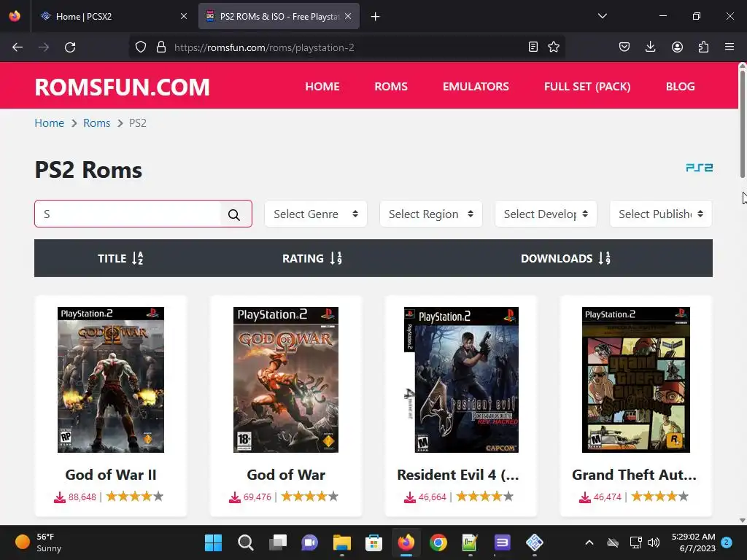This screenshot has height=560, width=747.
Task: Open the extensions puzzle icon
Action: pyautogui.click(x=703, y=47)
